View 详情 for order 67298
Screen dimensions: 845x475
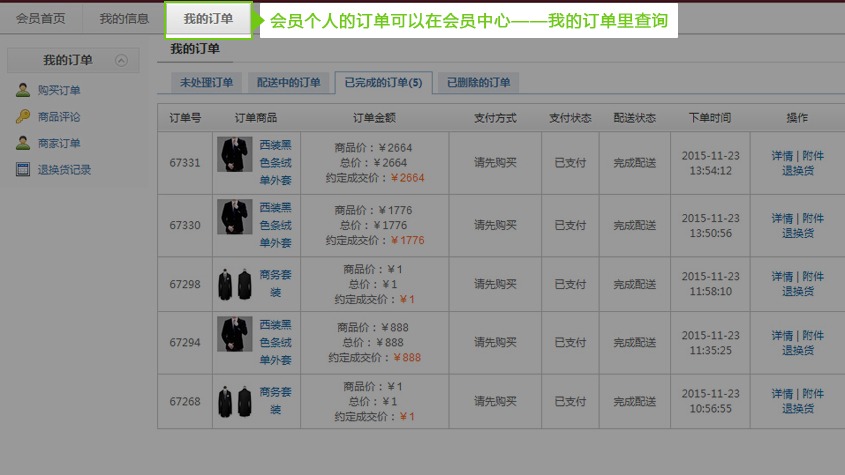click(x=782, y=276)
